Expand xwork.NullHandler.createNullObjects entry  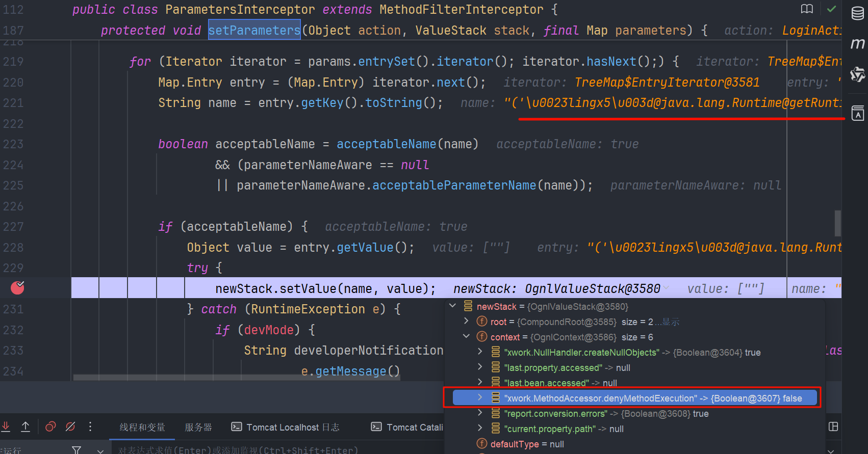pos(480,352)
